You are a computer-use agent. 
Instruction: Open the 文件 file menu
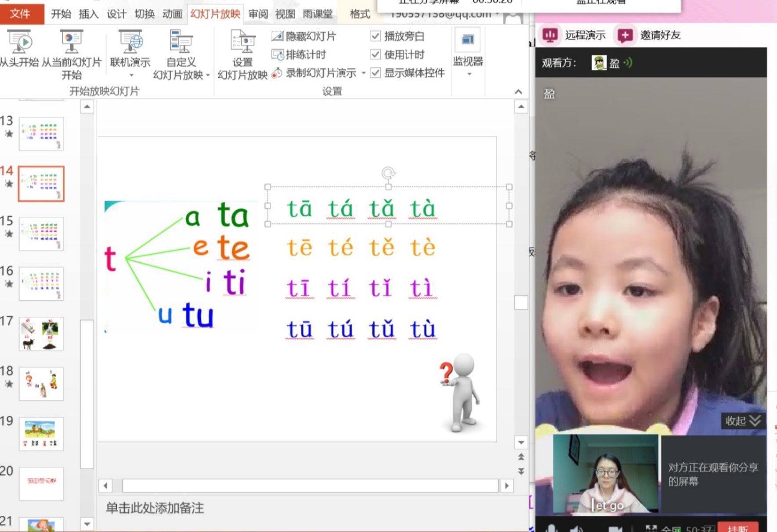20,14
